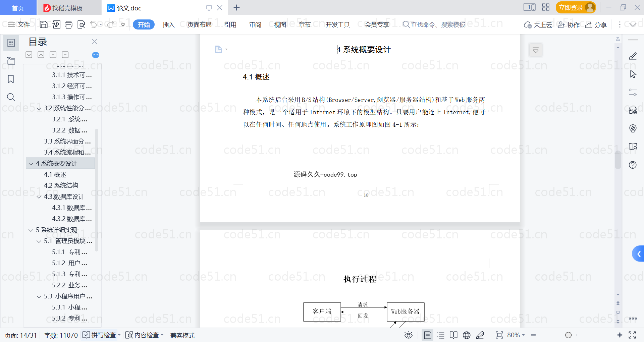This screenshot has height=342, width=644.
Task: Click the paragraph layout icon beside the heading
Action: click(219, 49)
